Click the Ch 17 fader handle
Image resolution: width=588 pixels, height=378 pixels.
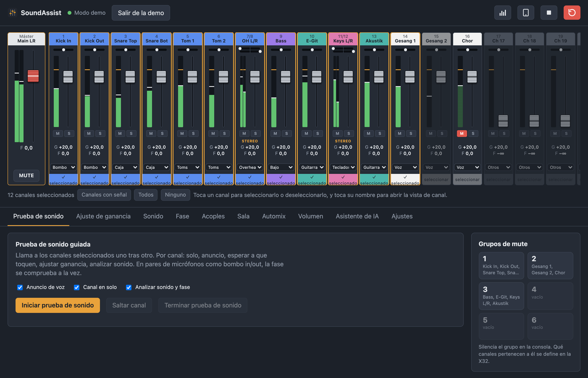coord(503,121)
